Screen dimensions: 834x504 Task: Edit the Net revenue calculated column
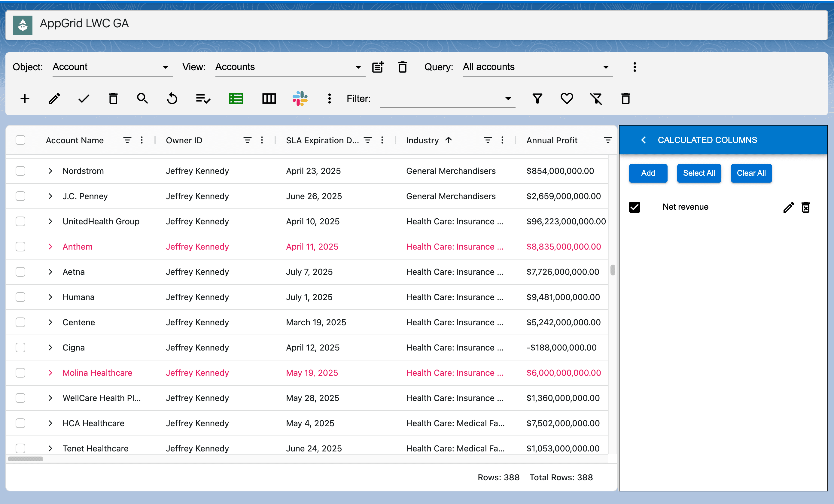click(788, 207)
